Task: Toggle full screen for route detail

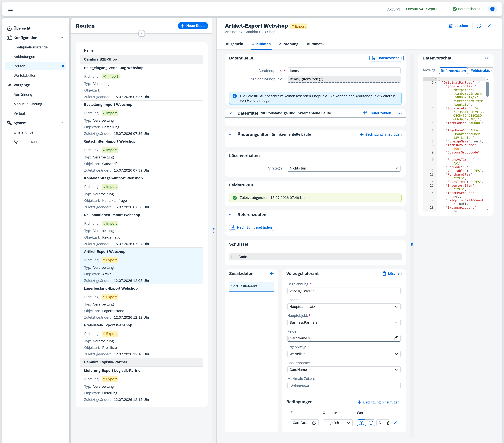Action: (479, 26)
